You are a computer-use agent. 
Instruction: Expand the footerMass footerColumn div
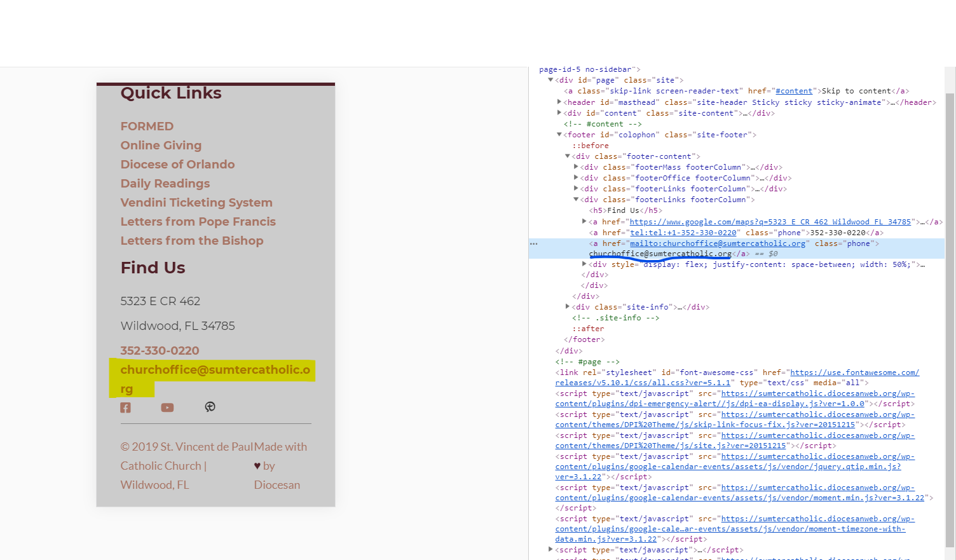(576, 167)
